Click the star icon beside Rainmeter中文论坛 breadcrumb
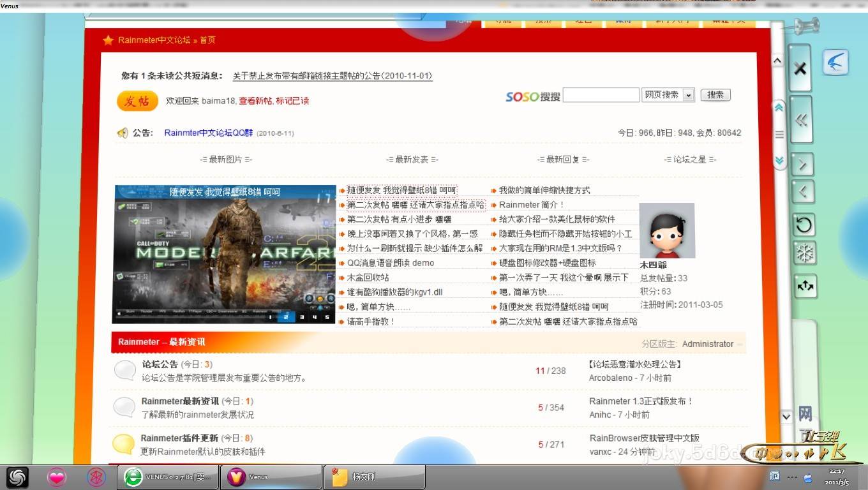This screenshot has width=868, height=490. click(x=108, y=40)
